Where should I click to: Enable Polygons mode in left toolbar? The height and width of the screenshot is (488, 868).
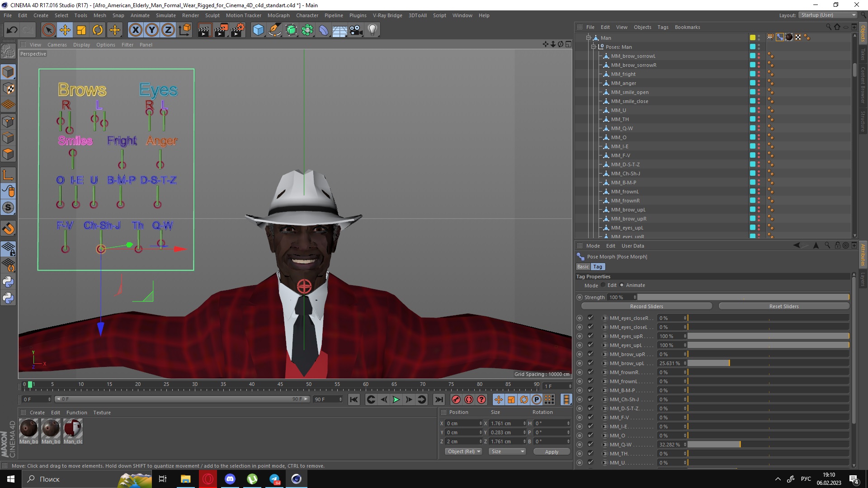pyautogui.click(x=8, y=154)
